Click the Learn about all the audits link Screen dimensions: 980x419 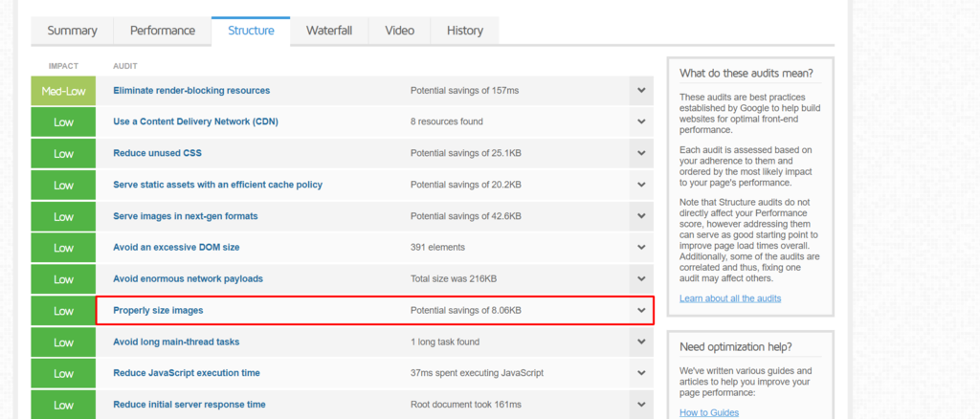729,298
